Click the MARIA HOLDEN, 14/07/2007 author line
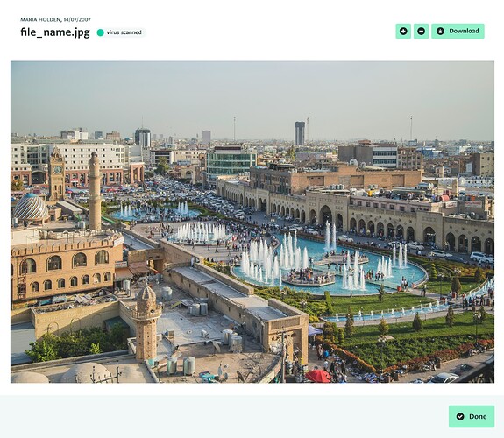This screenshot has height=438, width=504. 55,19
